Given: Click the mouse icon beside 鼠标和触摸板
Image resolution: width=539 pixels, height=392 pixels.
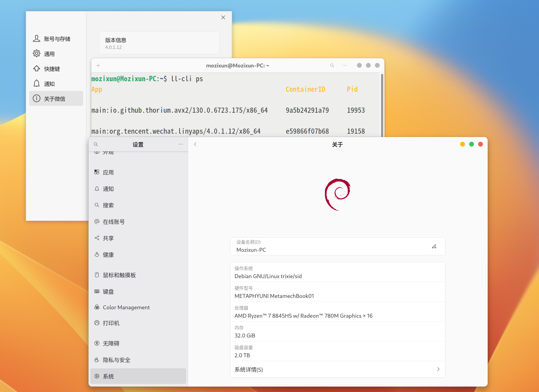Looking at the screenshot, I should click(97, 275).
